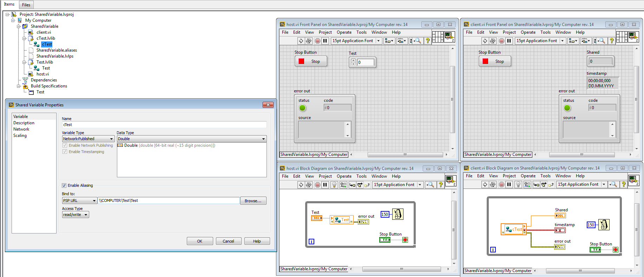Select cTest shared variable node in client diagram
This screenshot has height=277, width=644.
[514, 229]
